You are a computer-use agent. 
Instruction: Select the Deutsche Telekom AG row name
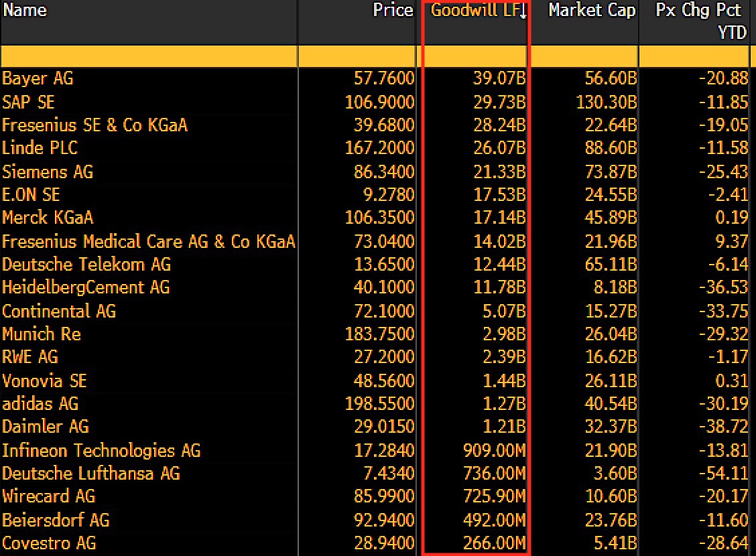(x=86, y=264)
